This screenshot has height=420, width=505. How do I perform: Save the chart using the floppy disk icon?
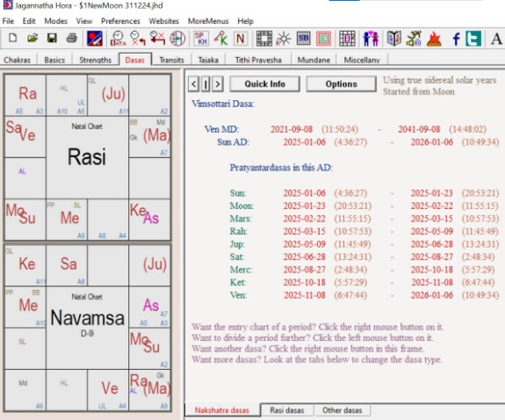click(52, 39)
